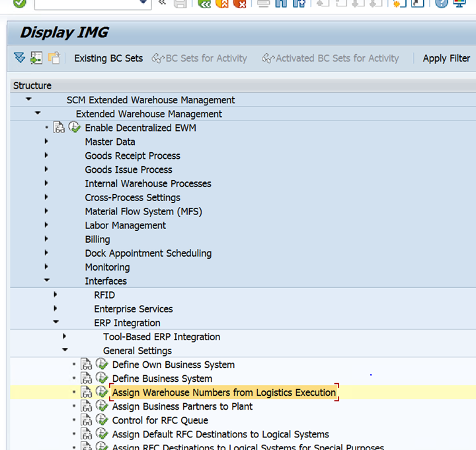Collapse the ERP Integration node
476x450 pixels.
point(56,323)
